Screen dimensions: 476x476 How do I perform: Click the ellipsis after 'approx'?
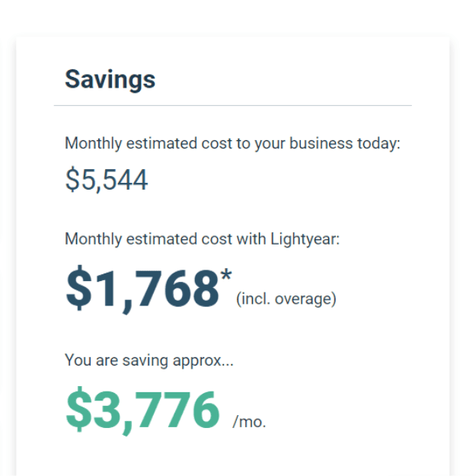(x=228, y=364)
